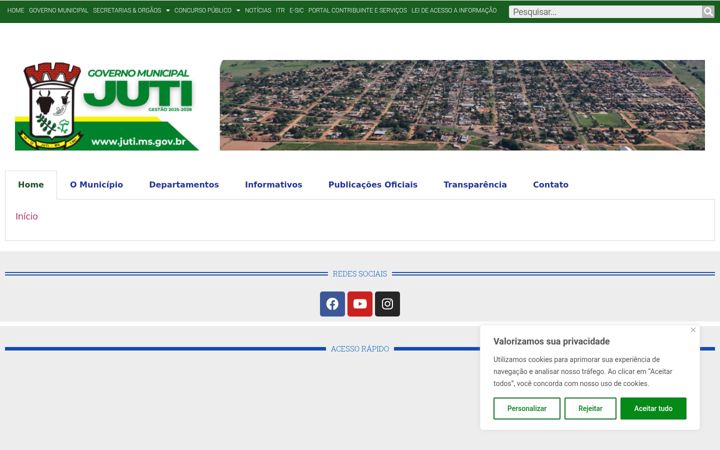The width and height of the screenshot is (720, 450).
Task: Click Valorizamos sua privacidade heading
Action: tap(551, 341)
